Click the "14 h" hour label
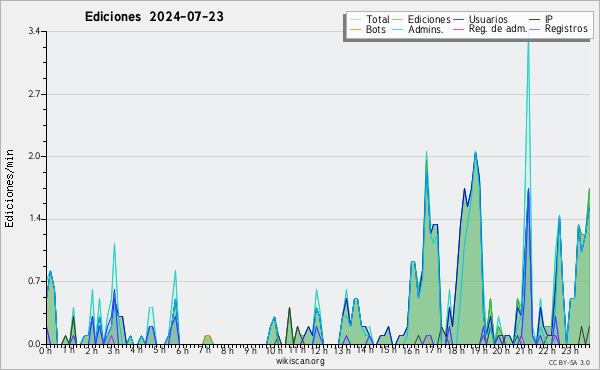Screen dimensions: 600x370 point(364,350)
